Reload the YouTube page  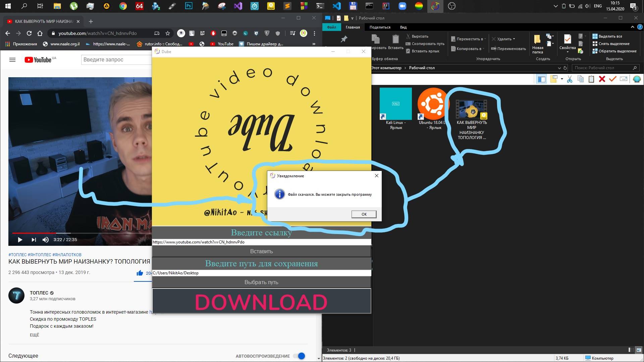pos(29,33)
